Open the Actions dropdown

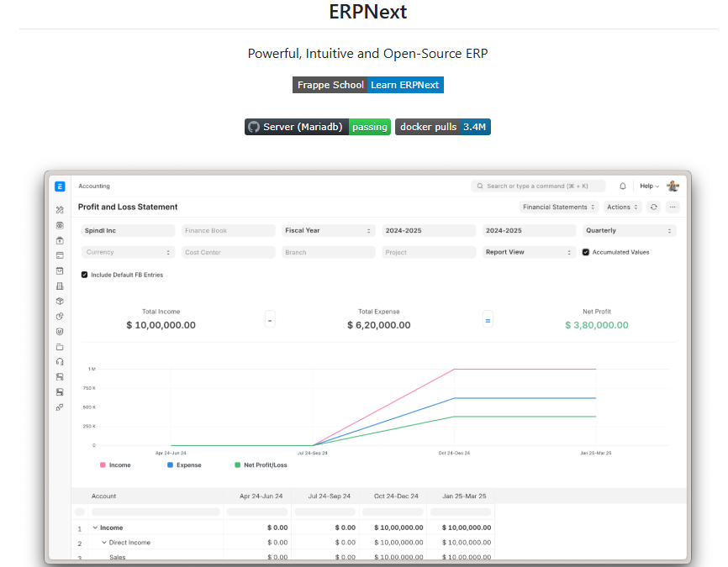point(622,207)
